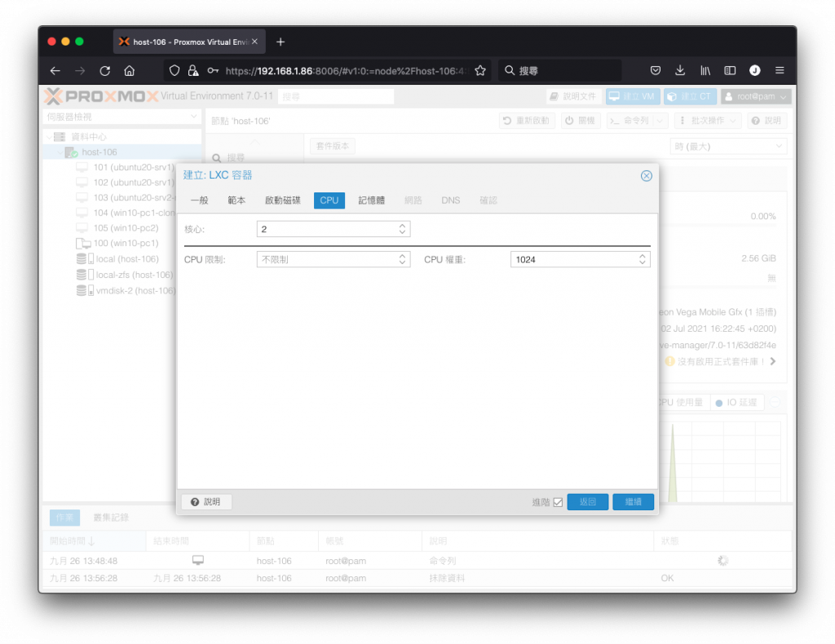Close the host-106 browser tab

tap(254, 42)
